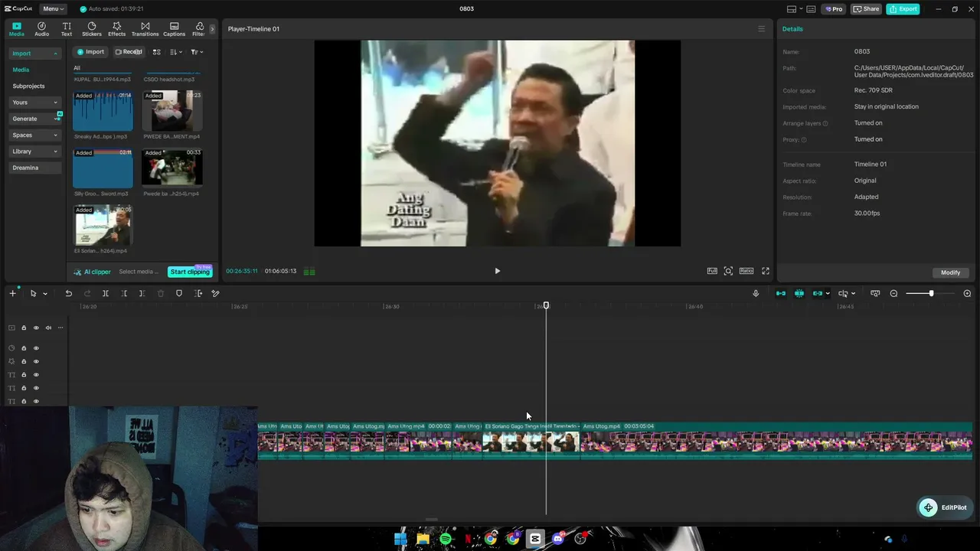Set the timeline zoom slider
Screen dimensions: 980x551
pyautogui.click(x=930, y=294)
